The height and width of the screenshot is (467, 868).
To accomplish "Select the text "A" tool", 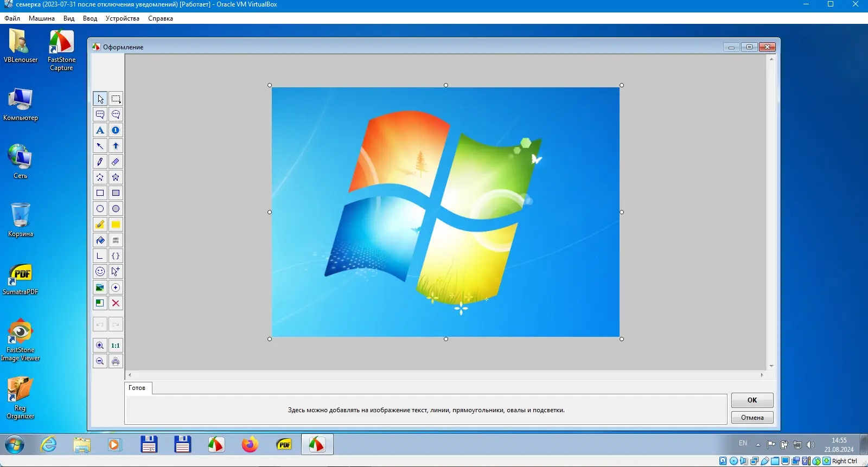I will (x=100, y=130).
